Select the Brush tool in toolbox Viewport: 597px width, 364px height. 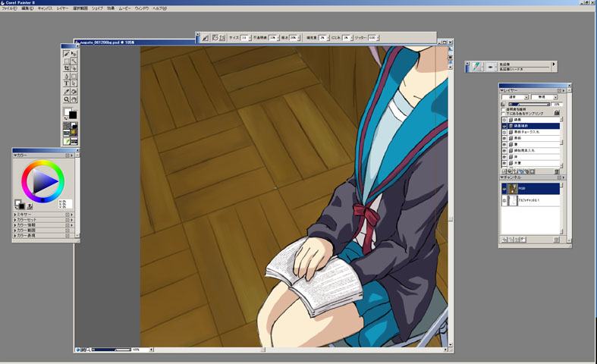click(66, 54)
